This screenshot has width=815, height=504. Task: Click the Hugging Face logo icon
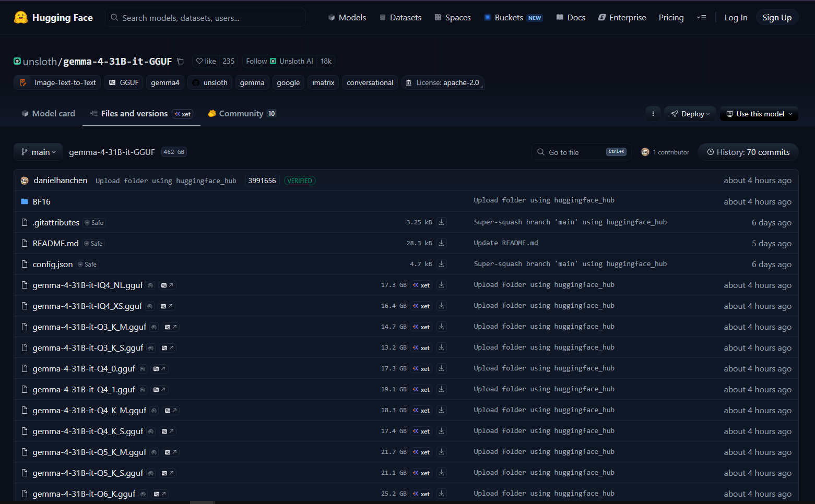click(x=21, y=17)
